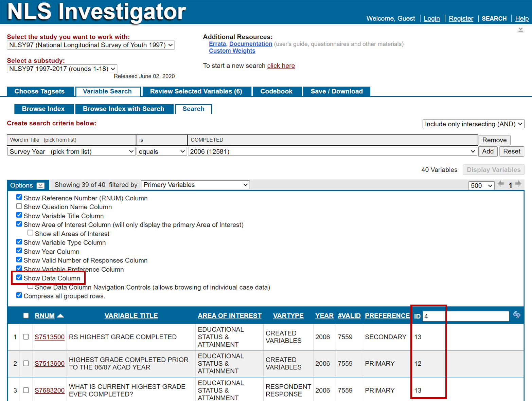Uncheck Show Data Column
This screenshot has height=401, width=532.
click(19, 277)
